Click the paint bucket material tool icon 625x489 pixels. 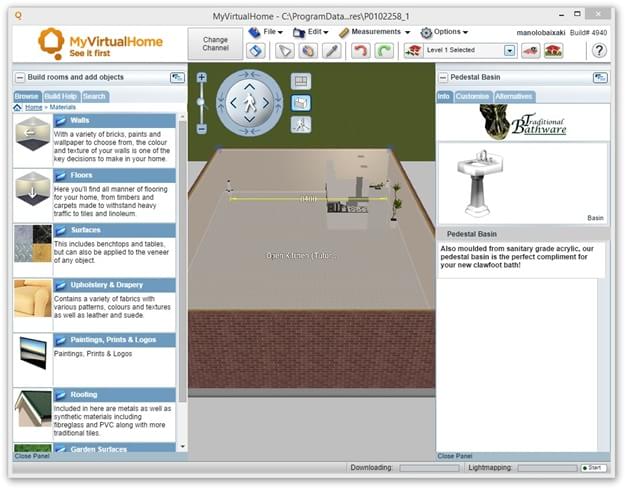[x=308, y=51]
